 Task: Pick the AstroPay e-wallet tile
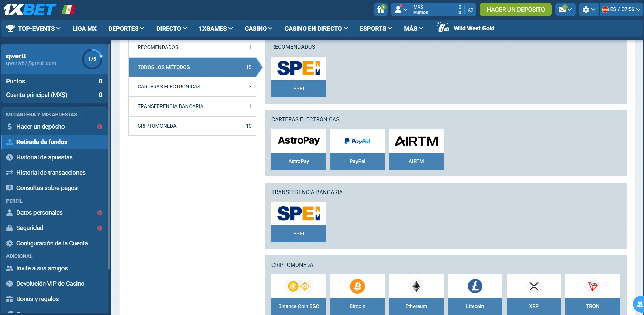tap(298, 149)
